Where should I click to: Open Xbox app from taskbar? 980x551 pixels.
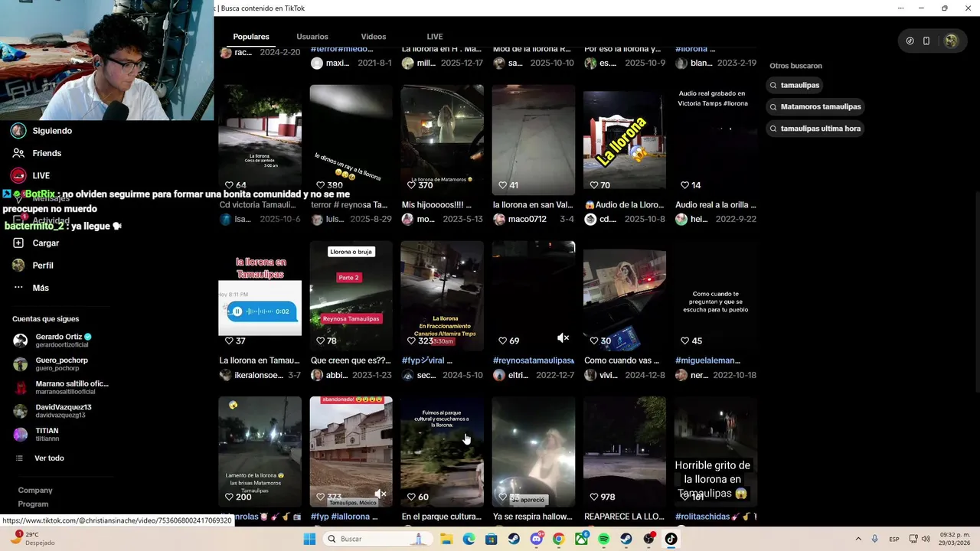click(581, 539)
